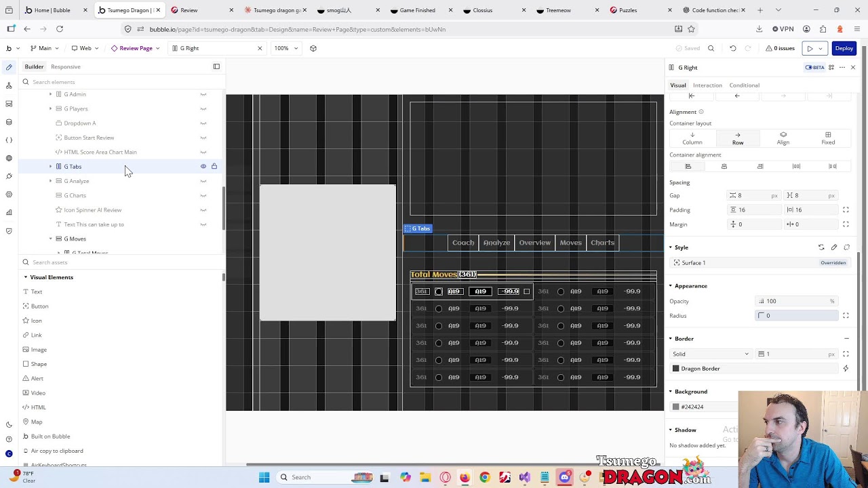Select the Visual tab in property editor

pos(678,85)
